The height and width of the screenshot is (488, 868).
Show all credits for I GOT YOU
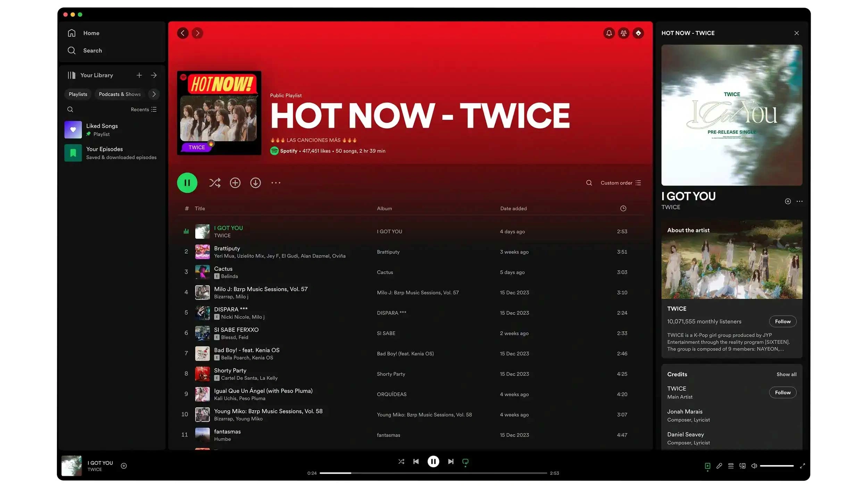[786, 374]
